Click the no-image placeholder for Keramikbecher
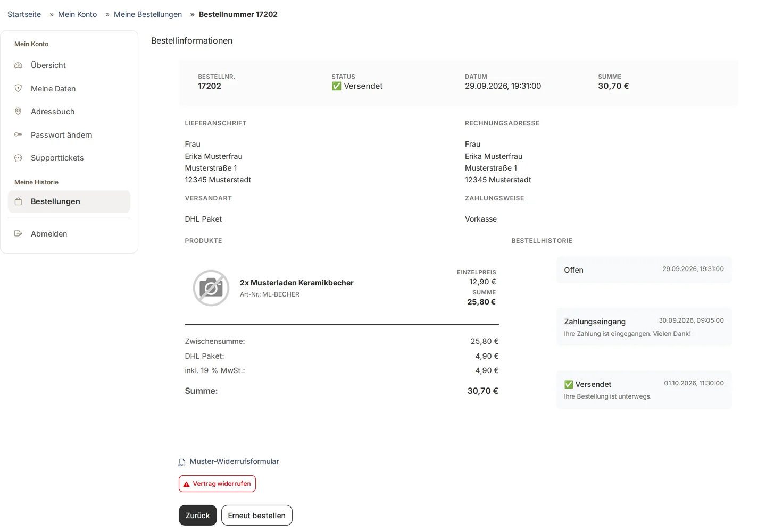This screenshot has width=766, height=532. [x=211, y=288]
